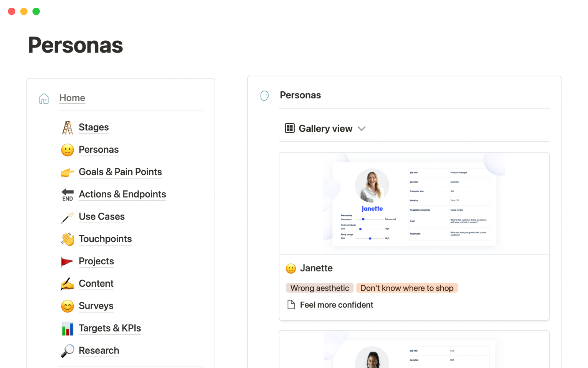Open the Surveys page link
This screenshot has height=368, width=588.
(96, 306)
